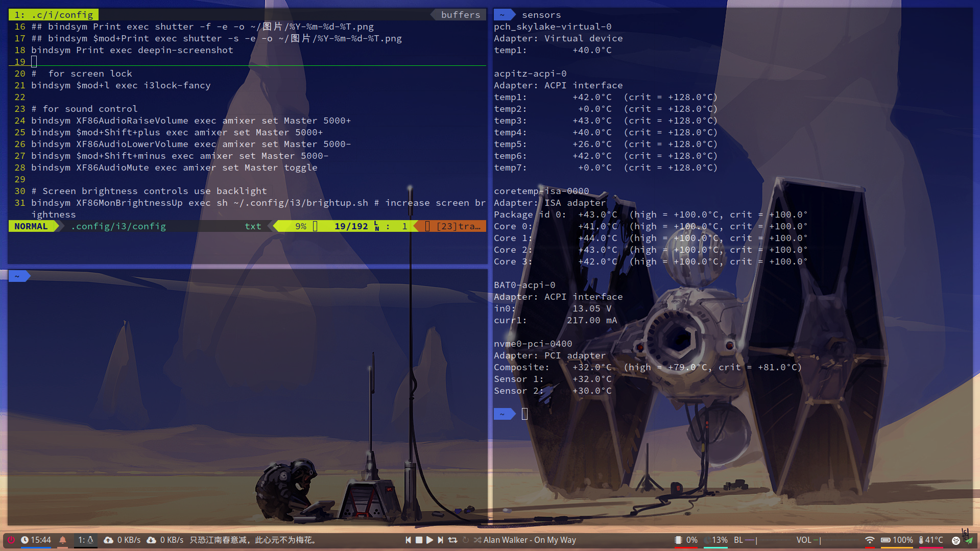This screenshot has width=980, height=551.
Task: Click the WiFi icon in the status bar
Action: (x=870, y=540)
